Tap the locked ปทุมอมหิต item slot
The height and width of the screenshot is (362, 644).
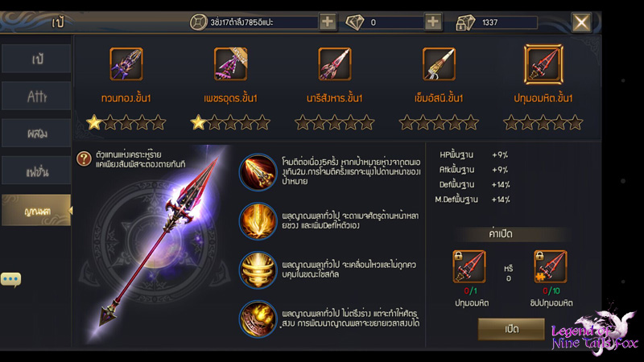point(469,267)
